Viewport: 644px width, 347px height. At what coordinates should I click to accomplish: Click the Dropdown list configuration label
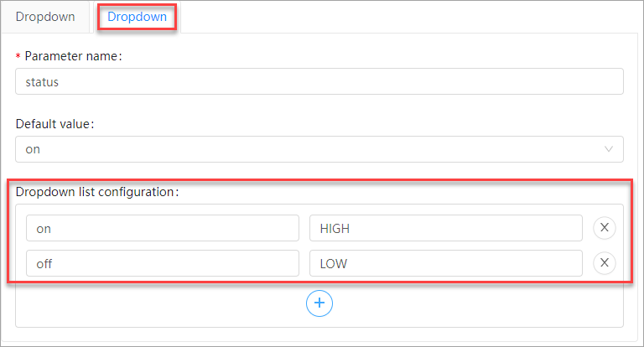(x=97, y=191)
